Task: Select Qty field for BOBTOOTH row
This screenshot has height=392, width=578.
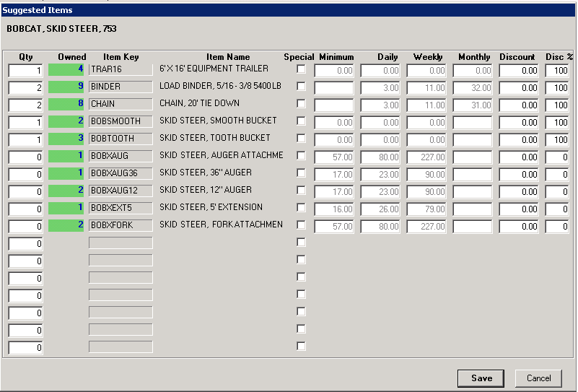Action: tap(25, 140)
